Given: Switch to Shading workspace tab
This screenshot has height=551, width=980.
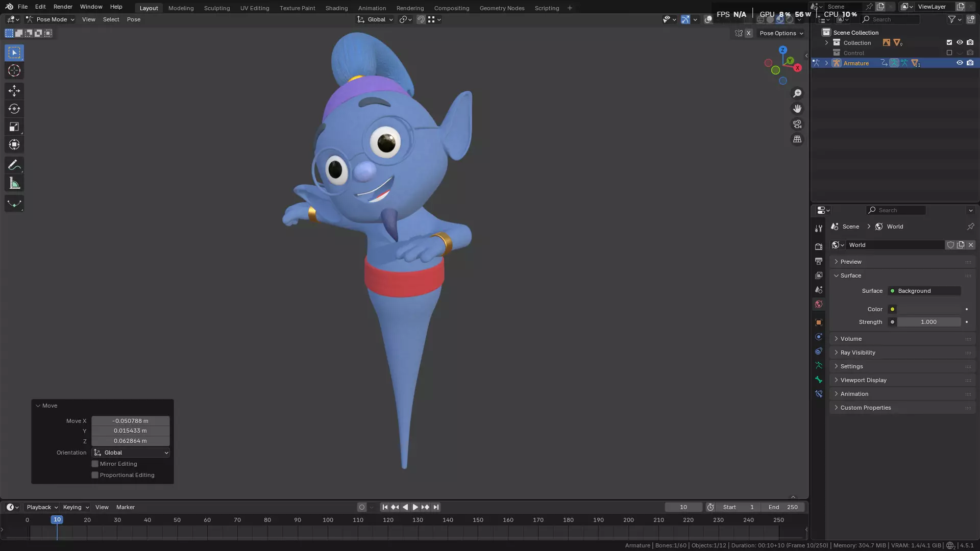Looking at the screenshot, I should point(336,8).
